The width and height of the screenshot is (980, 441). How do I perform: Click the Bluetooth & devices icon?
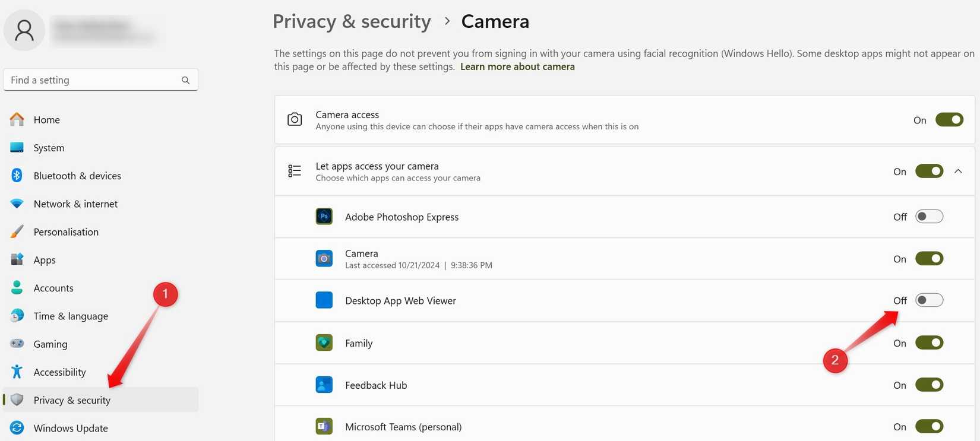click(17, 175)
